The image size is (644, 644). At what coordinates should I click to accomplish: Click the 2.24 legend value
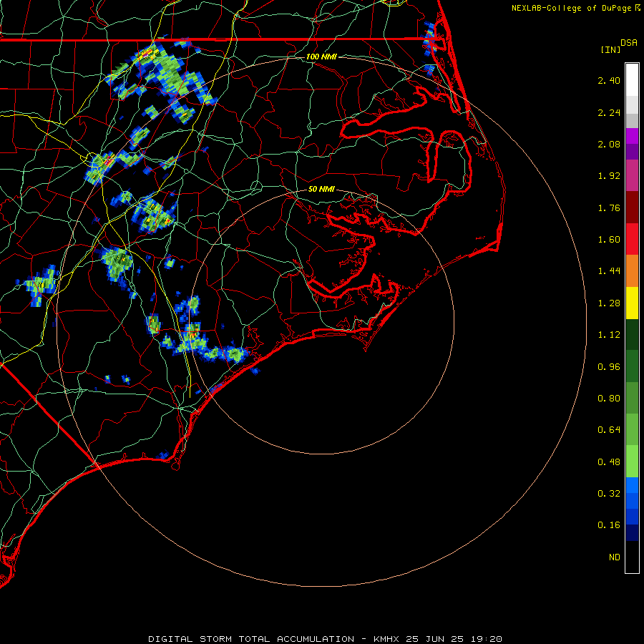(x=609, y=112)
